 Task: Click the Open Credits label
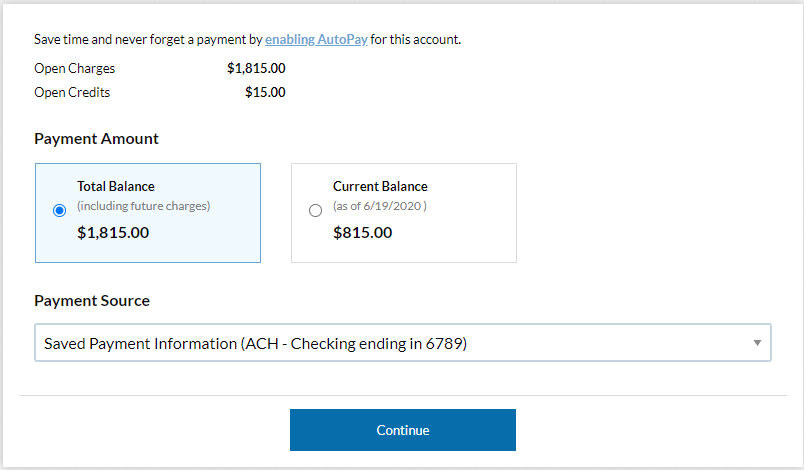(x=72, y=92)
